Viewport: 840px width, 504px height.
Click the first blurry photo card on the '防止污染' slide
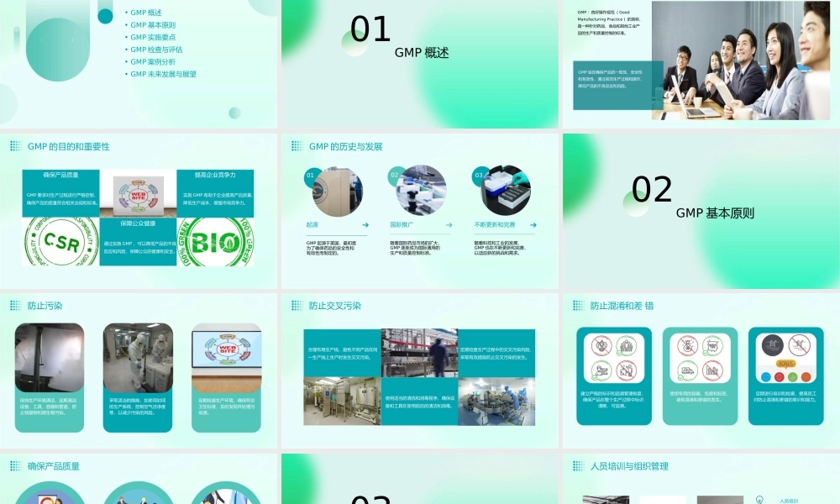50,358
